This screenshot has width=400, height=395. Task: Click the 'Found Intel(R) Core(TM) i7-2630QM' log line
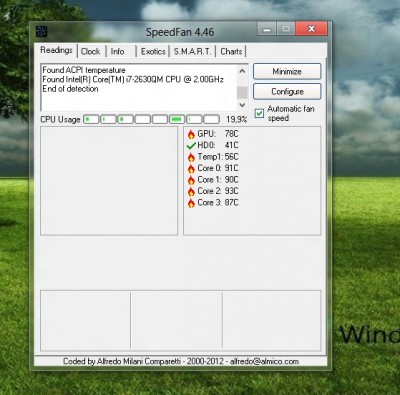[x=133, y=79]
